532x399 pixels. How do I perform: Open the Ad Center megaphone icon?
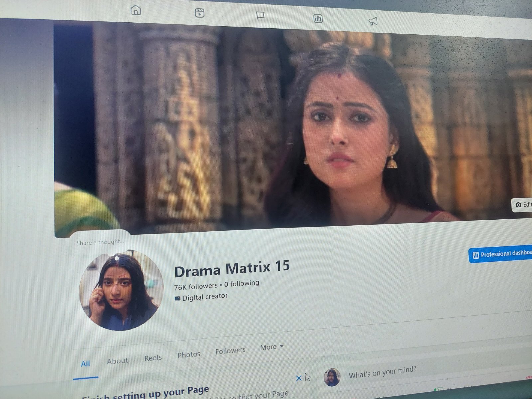pos(373,21)
